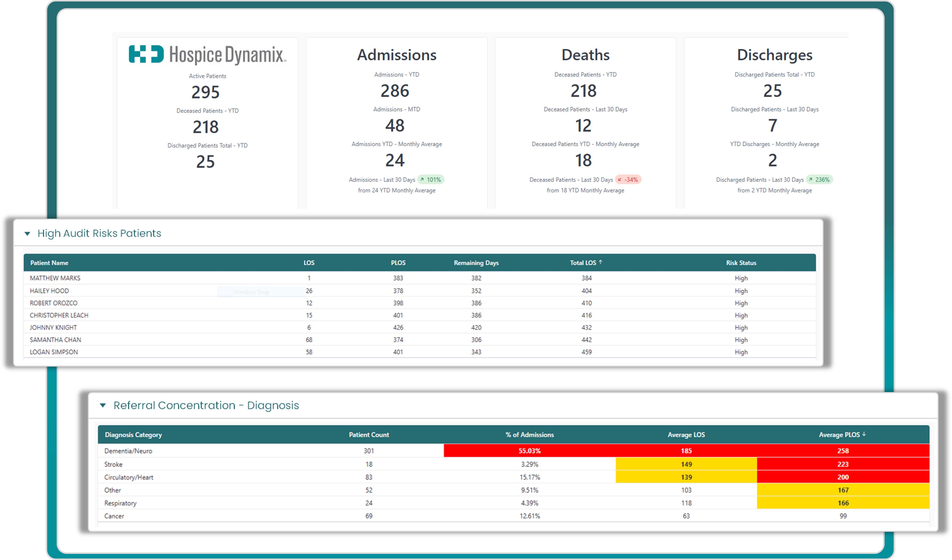Click the yellow 167 Average PLOS cell
The height and width of the screenshot is (560, 952).
pos(843,490)
